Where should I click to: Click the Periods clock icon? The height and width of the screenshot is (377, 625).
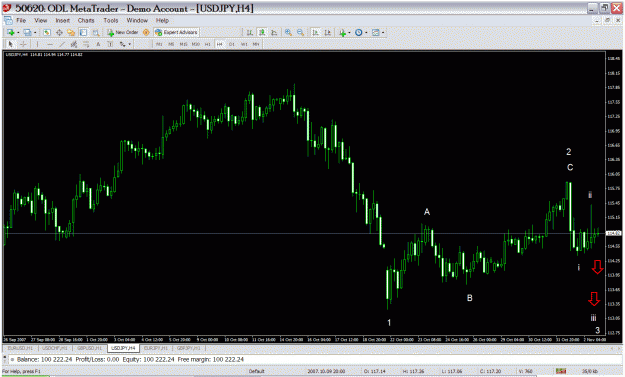coord(358,32)
